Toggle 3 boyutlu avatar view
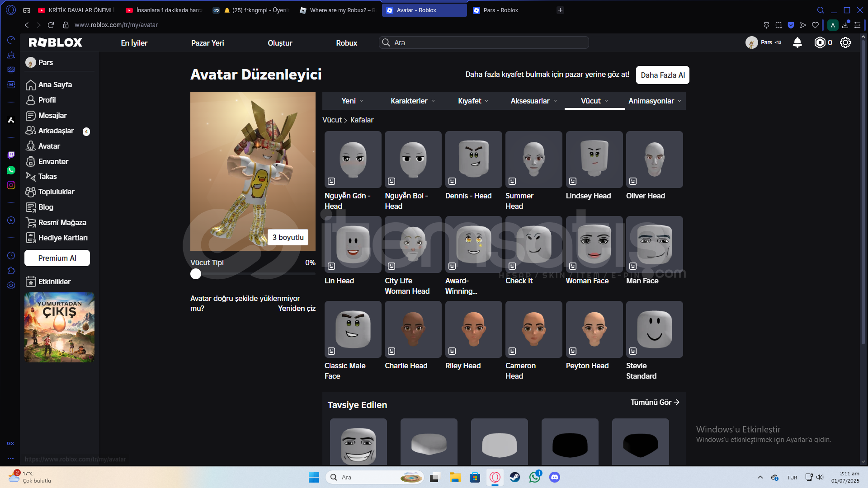868x488 pixels. [x=288, y=237]
